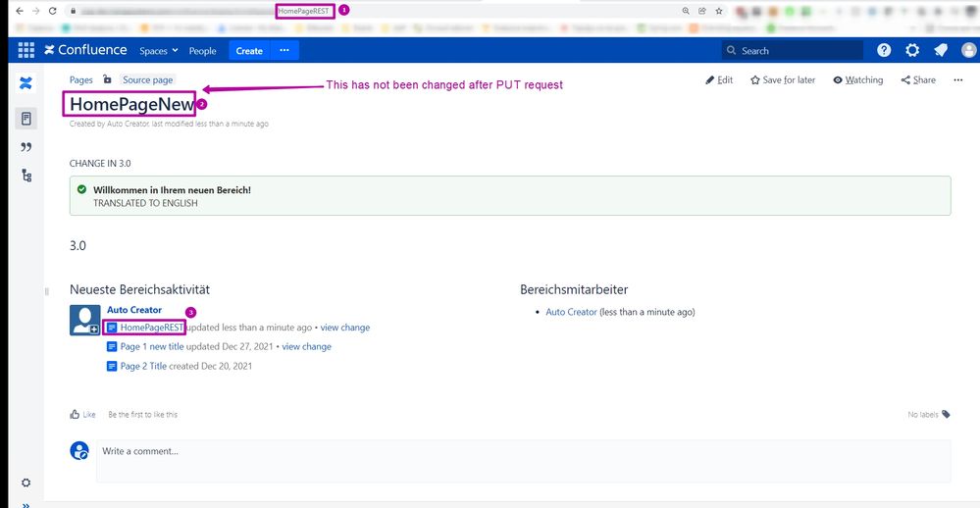The height and width of the screenshot is (508, 980).
Task: Open the user profile avatar menu
Action: click(969, 51)
